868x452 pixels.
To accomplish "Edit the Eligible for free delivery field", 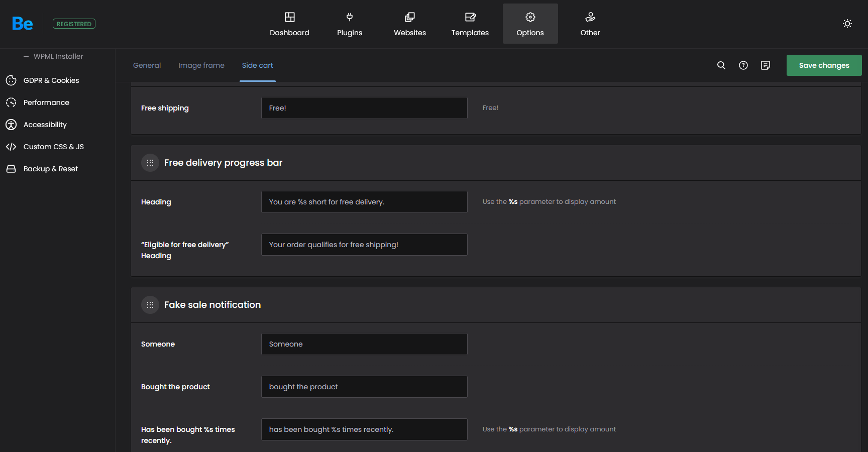I will (364, 245).
